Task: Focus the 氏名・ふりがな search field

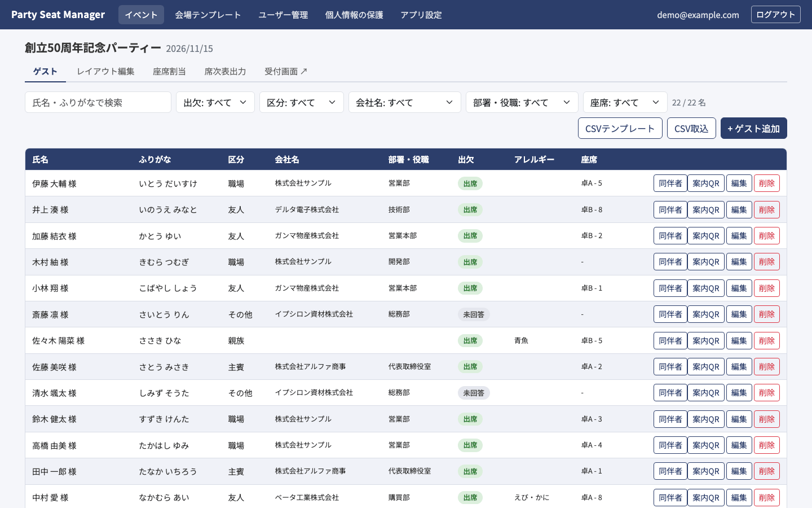Action: (x=98, y=102)
